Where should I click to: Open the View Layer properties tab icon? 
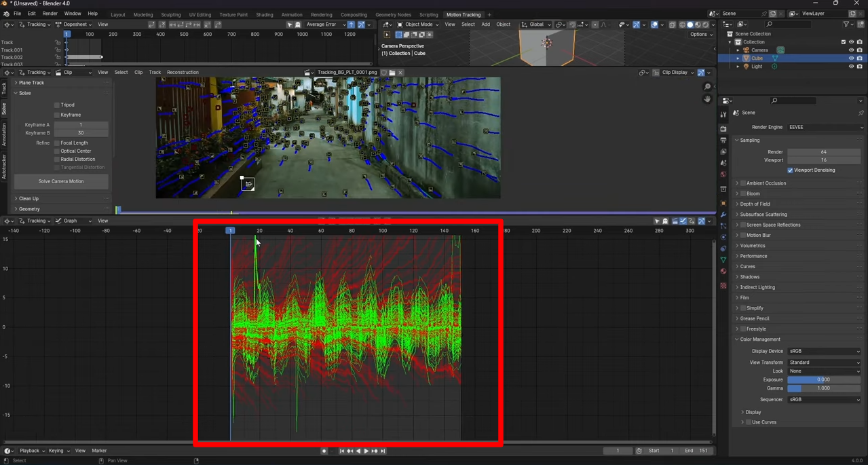coord(723,152)
